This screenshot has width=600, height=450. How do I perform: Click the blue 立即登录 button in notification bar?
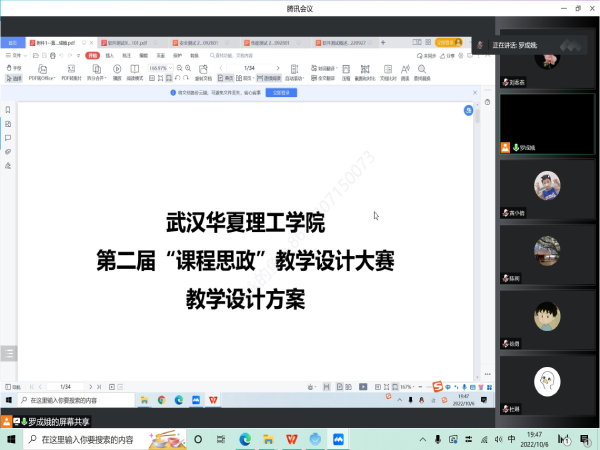coord(278,92)
